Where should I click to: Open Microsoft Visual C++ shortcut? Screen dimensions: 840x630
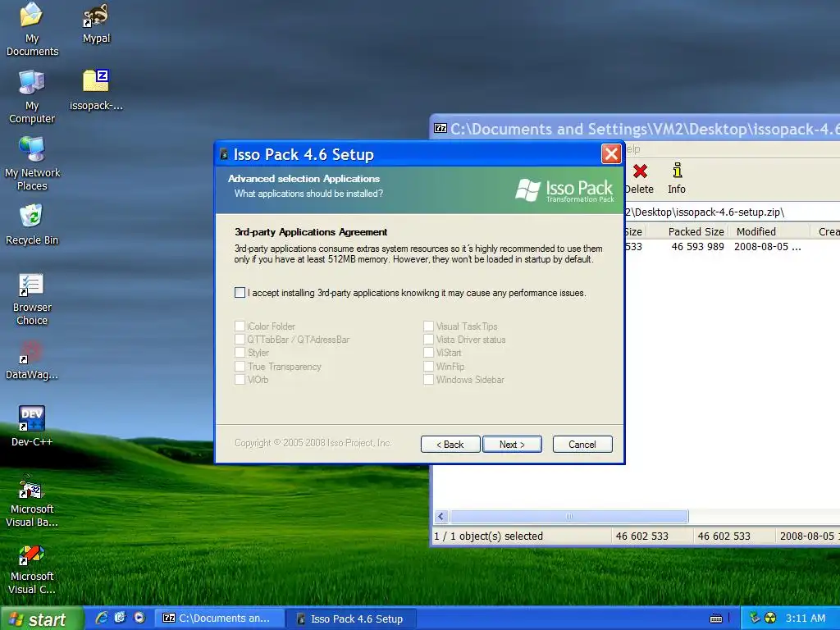click(x=32, y=569)
